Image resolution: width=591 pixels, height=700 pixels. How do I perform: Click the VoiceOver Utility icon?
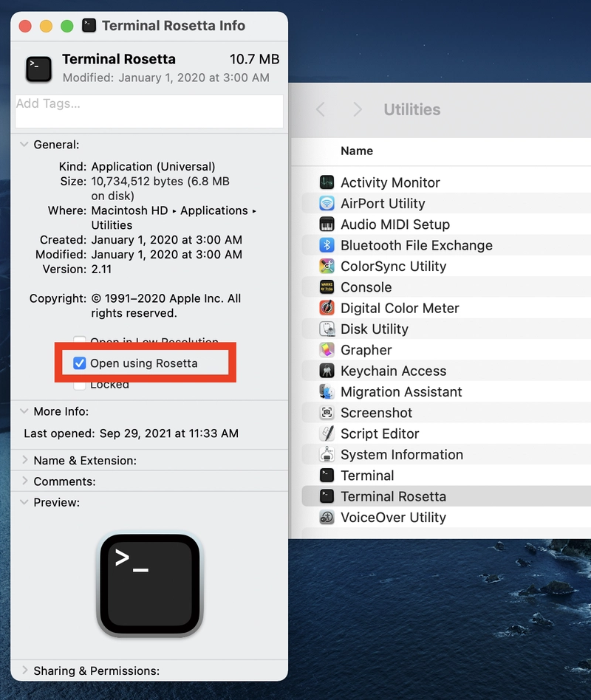[327, 518]
